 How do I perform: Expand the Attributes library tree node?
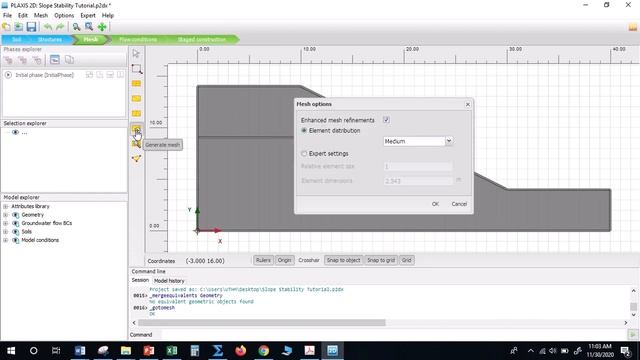6,207
